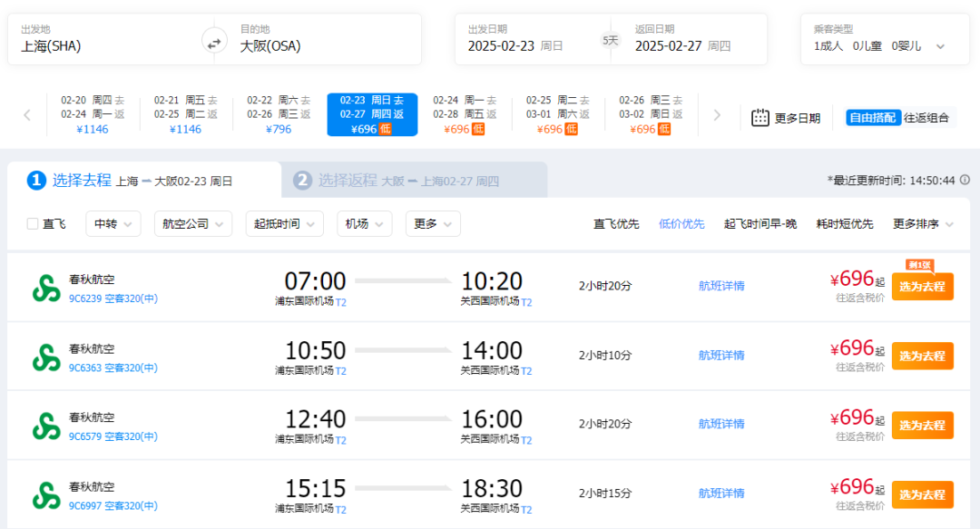
Task: Select the 02-22 to 02-26 date option
Action: [x=279, y=114]
